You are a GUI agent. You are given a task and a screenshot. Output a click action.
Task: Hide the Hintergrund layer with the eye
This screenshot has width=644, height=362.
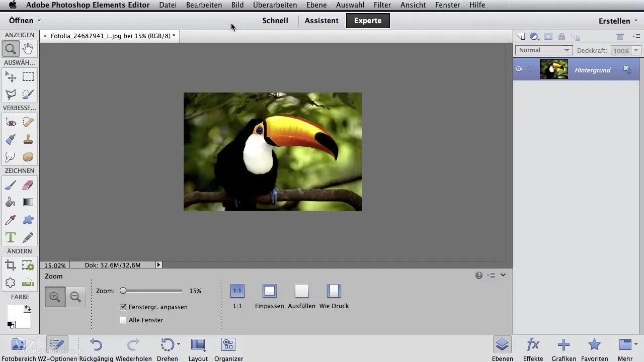tap(519, 69)
